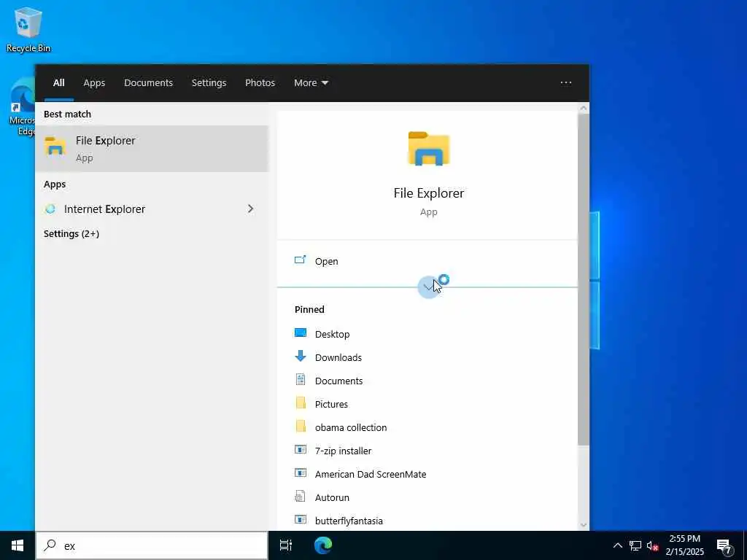Click the pinned Documents icon
This screenshot has width=747, height=560.
click(x=301, y=379)
